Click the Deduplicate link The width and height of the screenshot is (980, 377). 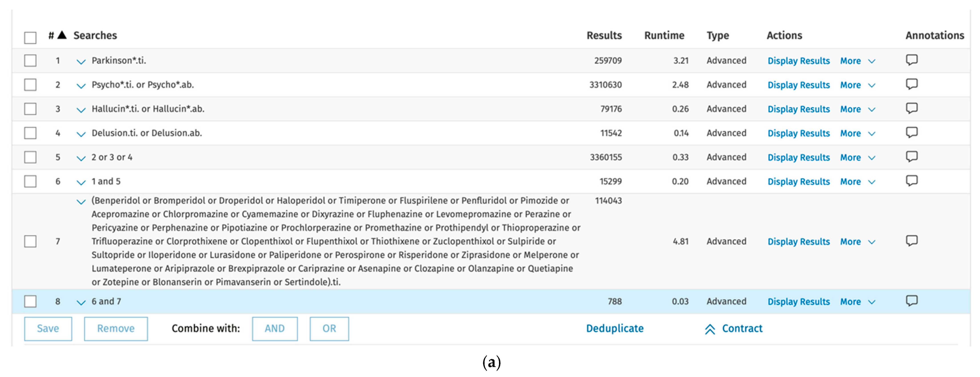(x=615, y=328)
